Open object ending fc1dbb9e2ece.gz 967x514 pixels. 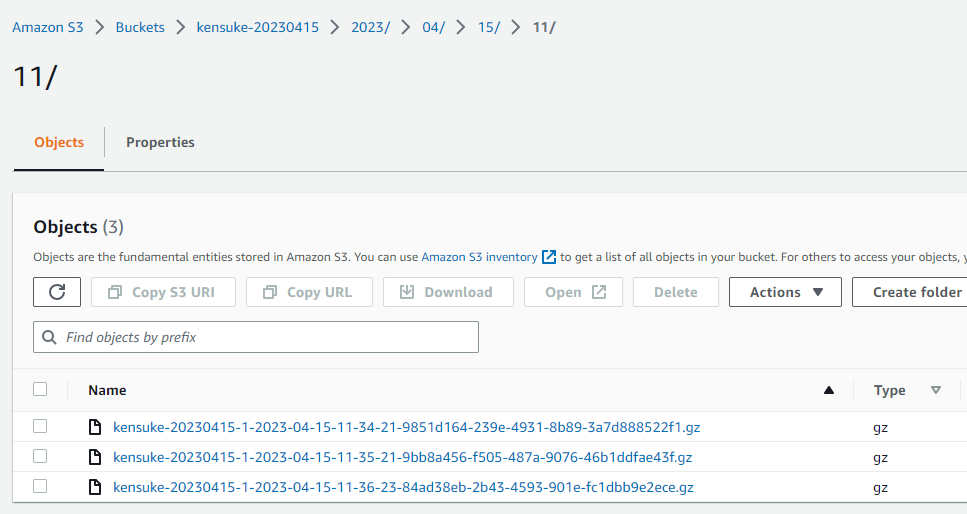point(403,487)
